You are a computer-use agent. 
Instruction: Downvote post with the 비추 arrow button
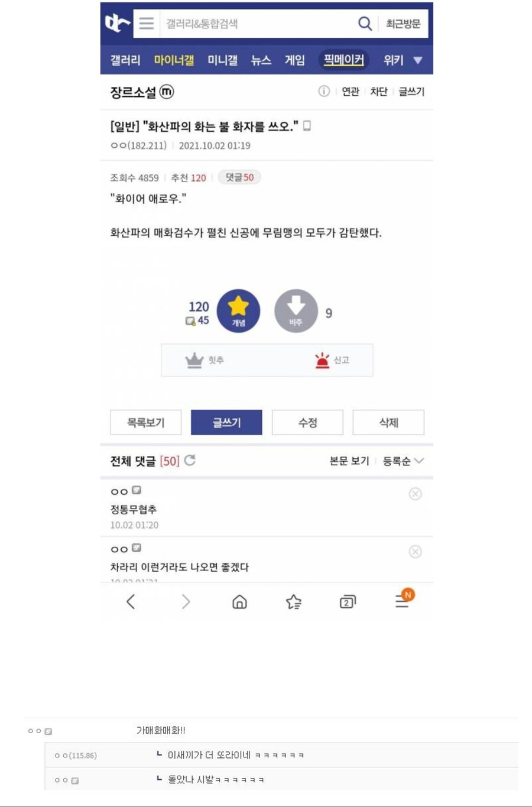pyautogui.click(x=296, y=311)
